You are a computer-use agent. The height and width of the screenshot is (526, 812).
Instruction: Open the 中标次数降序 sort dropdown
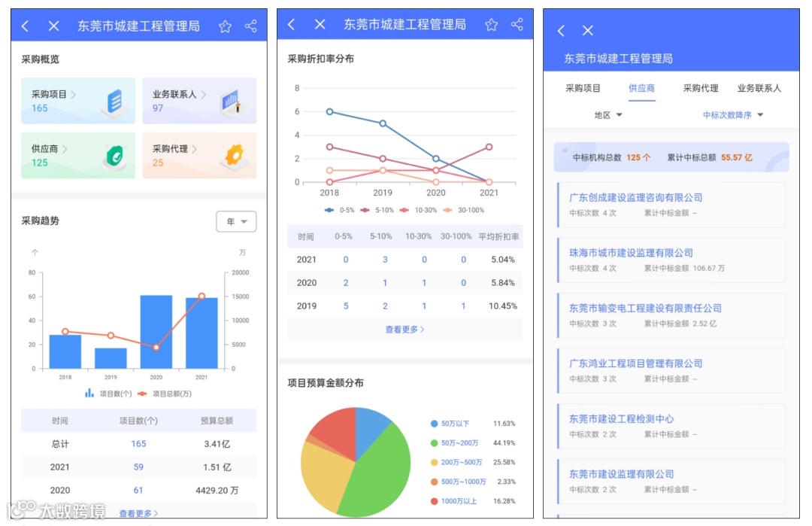point(733,115)
